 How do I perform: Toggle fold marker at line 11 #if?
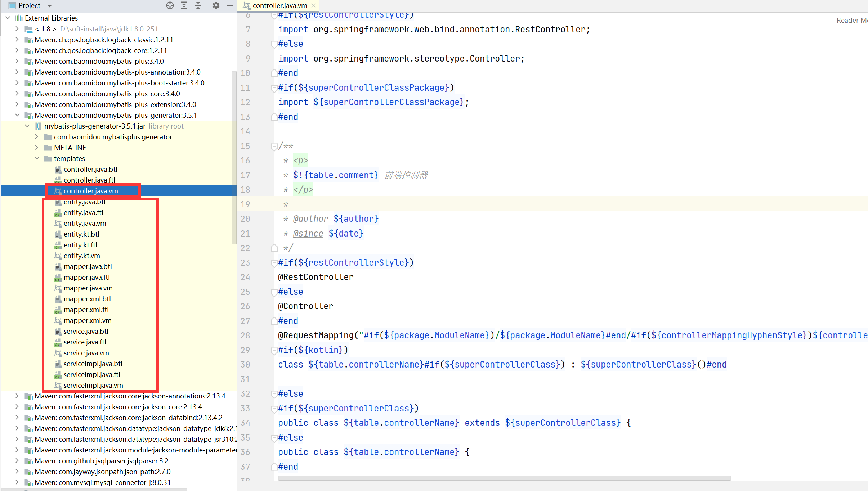point(274,88)
